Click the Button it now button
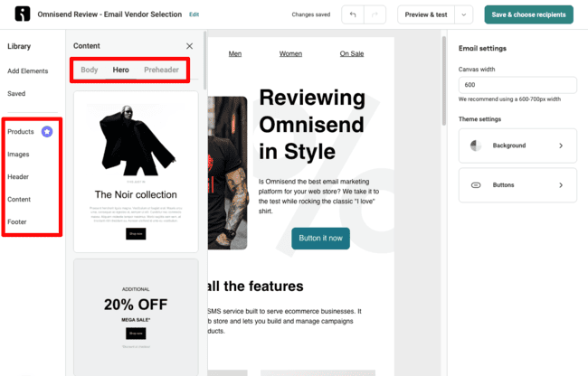 pos(320,239)
